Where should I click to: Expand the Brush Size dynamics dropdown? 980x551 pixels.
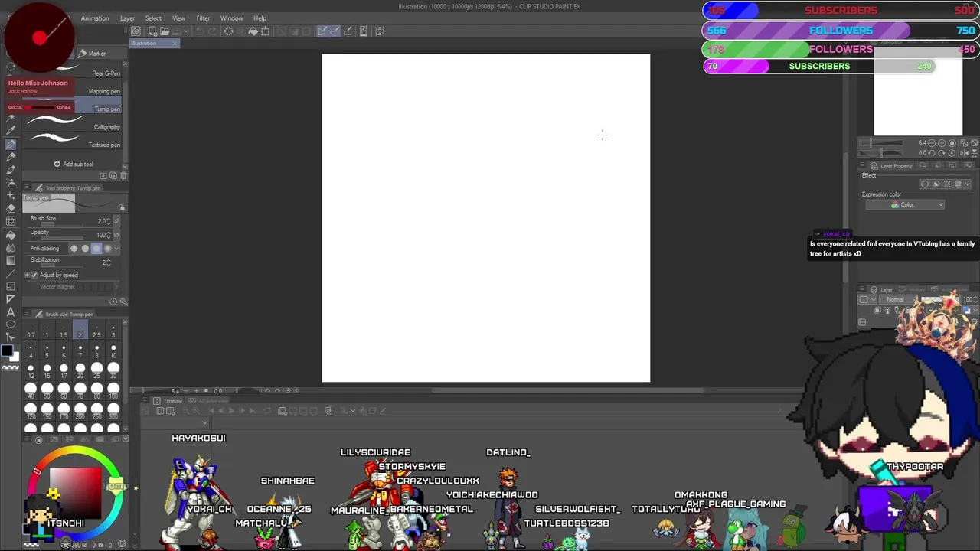(116, 221)
